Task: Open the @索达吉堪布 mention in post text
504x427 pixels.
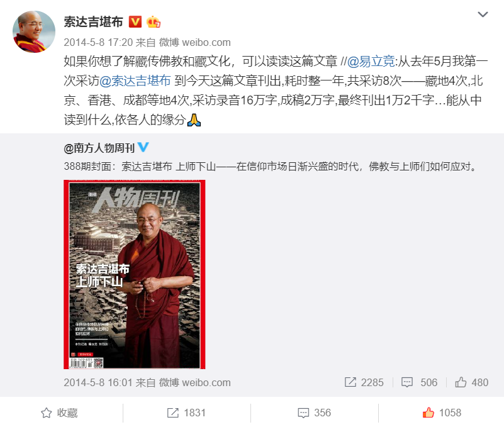Action: [135, 80]
